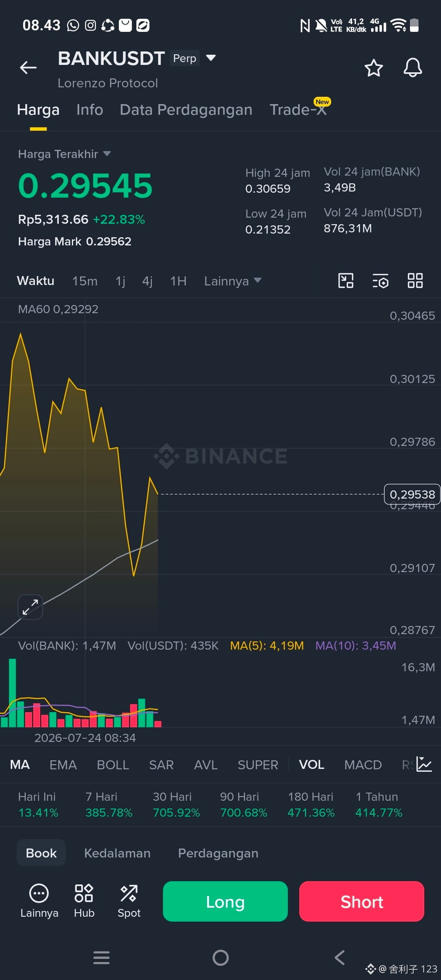Expand chart to fullscreen
The width and height of the screenshot is (441, 980).
click(30, 607)
